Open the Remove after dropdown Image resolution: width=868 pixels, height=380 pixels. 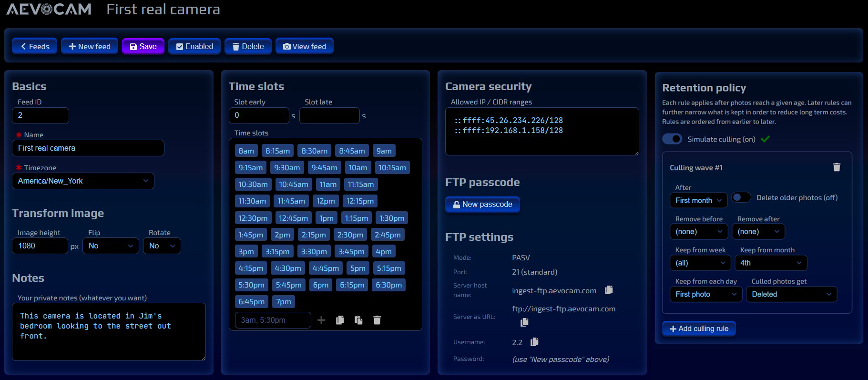pos(758,231)
